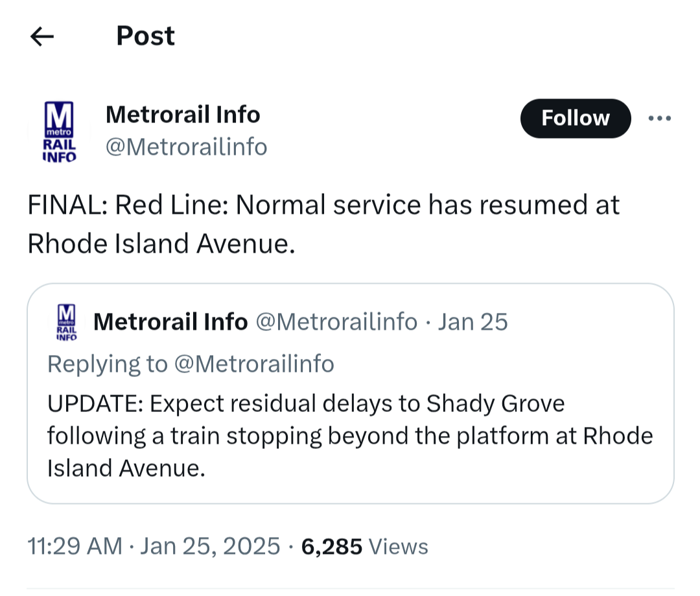Screen dimensions: 700x596
Task: Tap the quoted post's @Metrorailinfo handle beside the date
Action: tap(337, 321)
